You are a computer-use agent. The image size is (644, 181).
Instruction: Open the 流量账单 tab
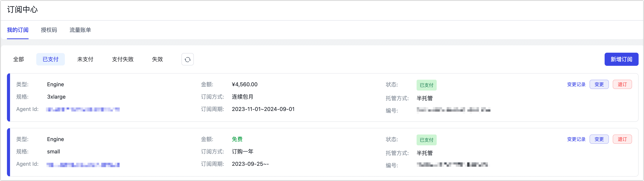(x=80, y=30)
